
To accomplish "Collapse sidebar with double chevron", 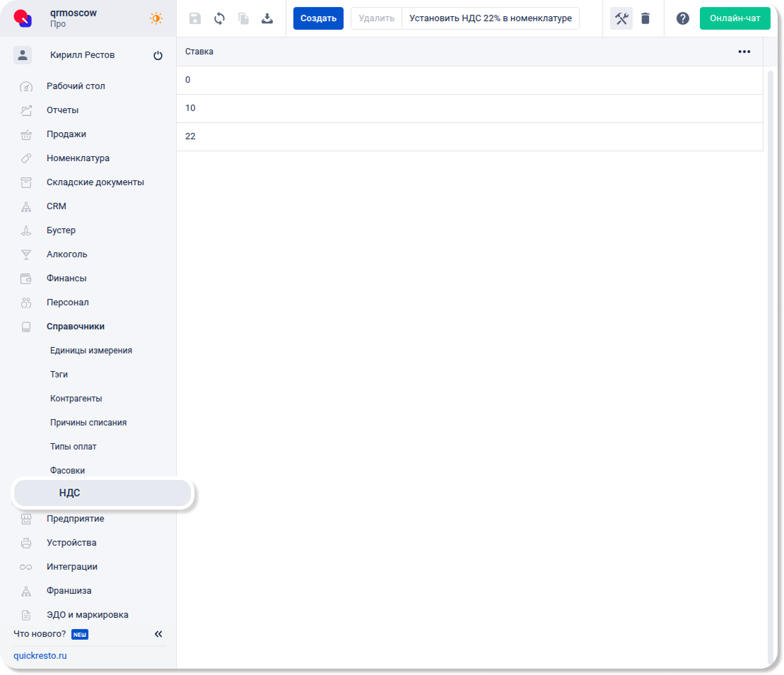I will click(x=158, y=634).
